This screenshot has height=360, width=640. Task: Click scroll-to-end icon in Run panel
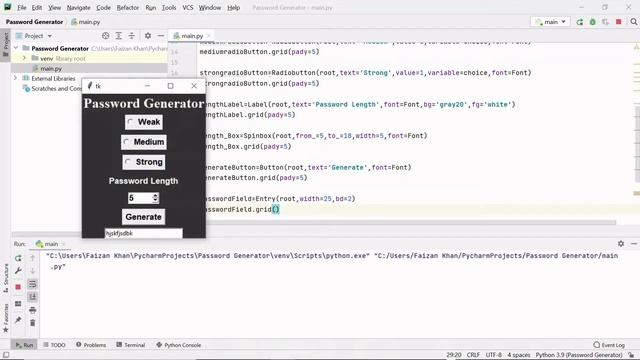click(33, 297)
